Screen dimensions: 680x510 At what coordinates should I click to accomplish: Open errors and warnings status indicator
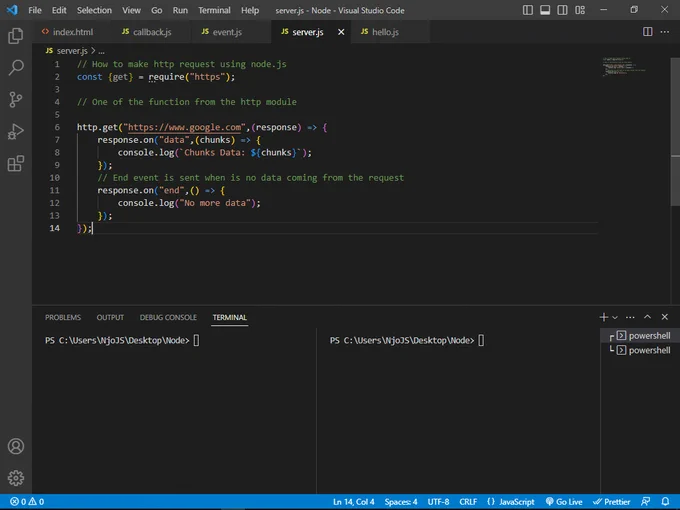[x=27, y=502]
